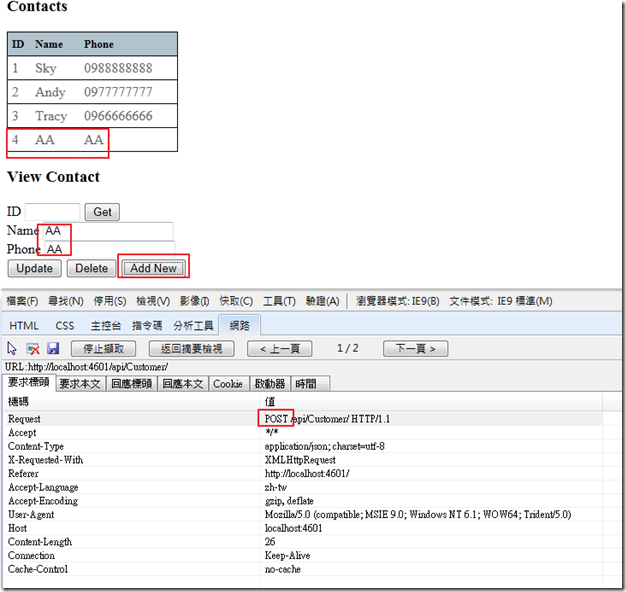
Task: Open the 停用(S) menu
Action: 110,301
